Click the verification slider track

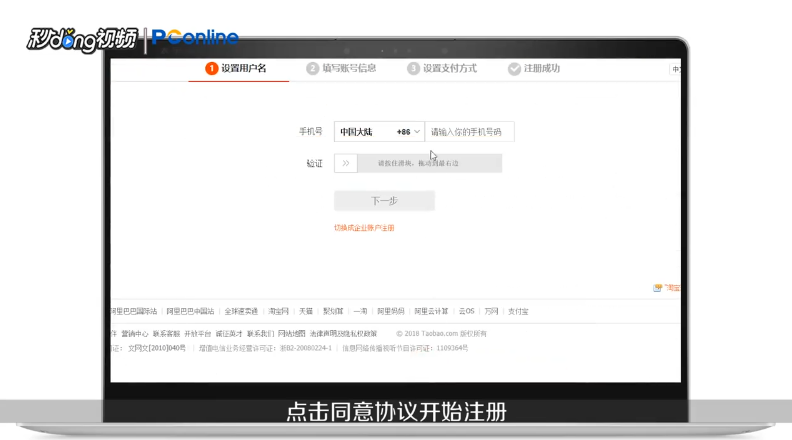point(418,163)
